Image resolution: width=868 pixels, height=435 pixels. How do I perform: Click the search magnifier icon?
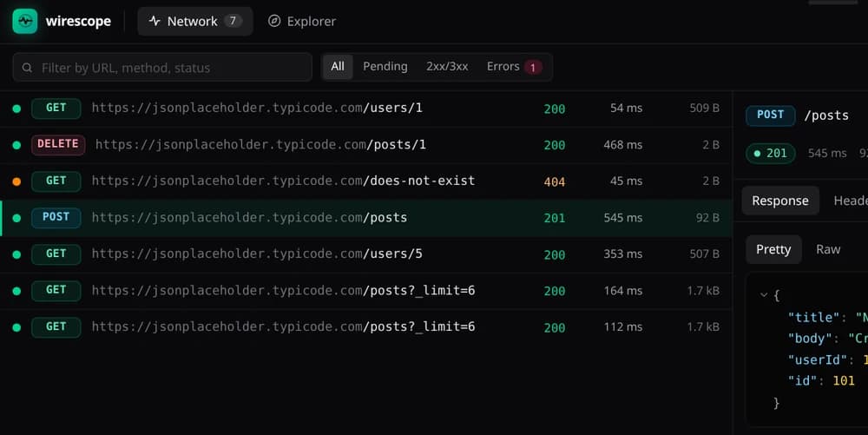tap(27, 68)
